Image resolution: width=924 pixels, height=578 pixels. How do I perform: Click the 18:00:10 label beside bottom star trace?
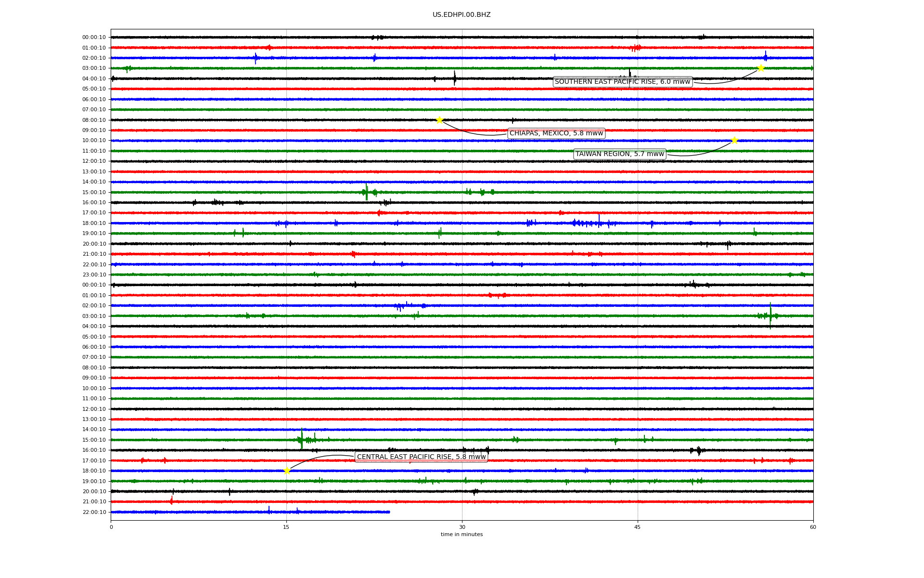(x=94, y=471)
